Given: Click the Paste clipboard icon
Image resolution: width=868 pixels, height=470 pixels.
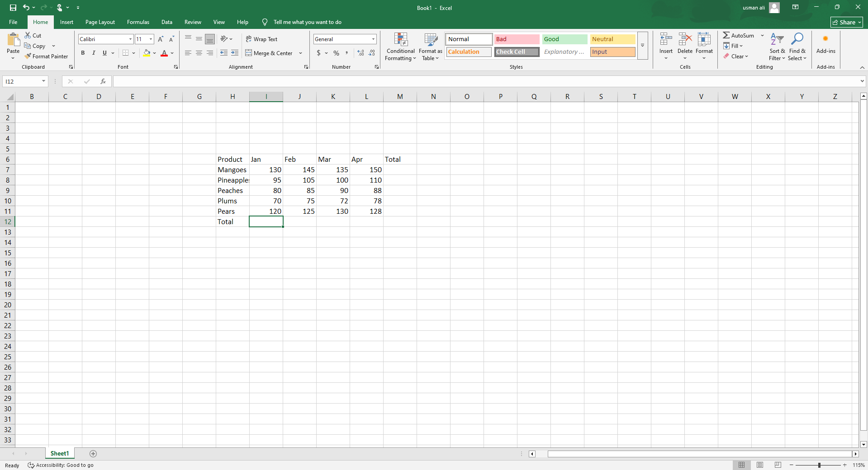Looking at the screenshot, I should pyautogui.click(x=13, y=40).
